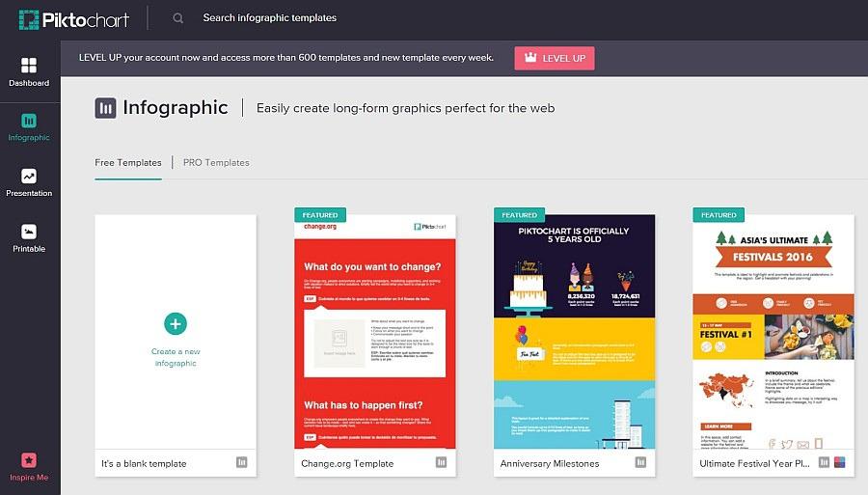Click the Change.org Template type icon
This screenshot has height=495, width=868.
441,462
